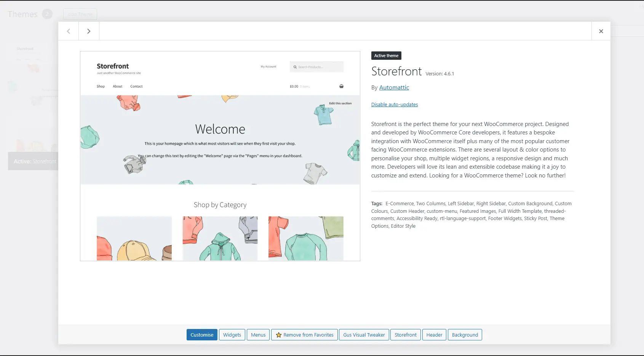Viewport: 644px width, 356px height.
Task: Open the Background settings
Action: 465,335
